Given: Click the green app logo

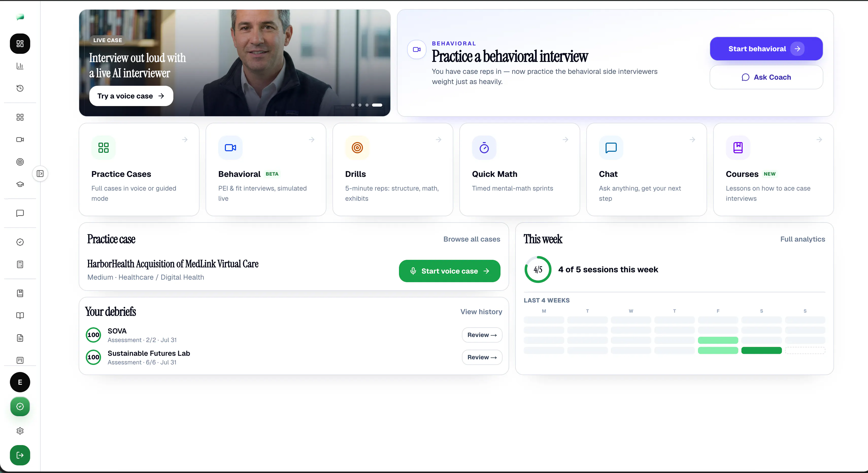Looking at the screenshot, I should coord(20,17).
